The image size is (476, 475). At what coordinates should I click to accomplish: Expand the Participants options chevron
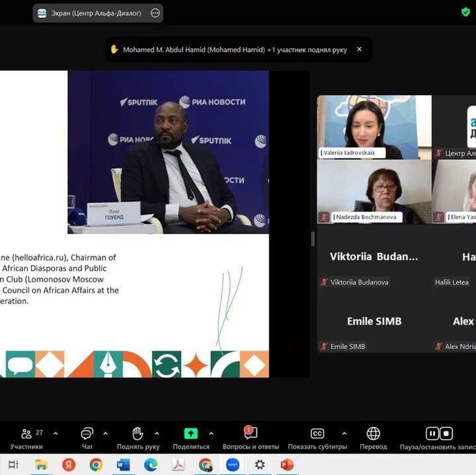56,434
